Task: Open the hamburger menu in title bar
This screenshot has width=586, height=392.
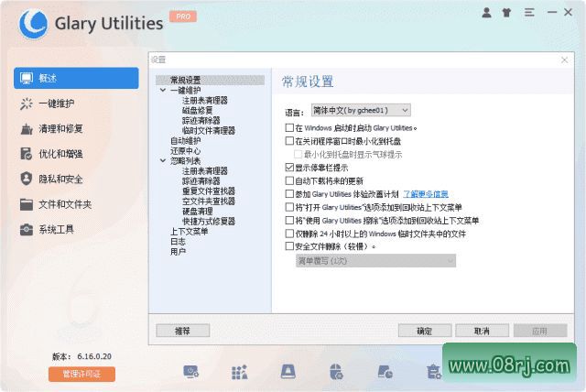Action: [x=529, y=12]
